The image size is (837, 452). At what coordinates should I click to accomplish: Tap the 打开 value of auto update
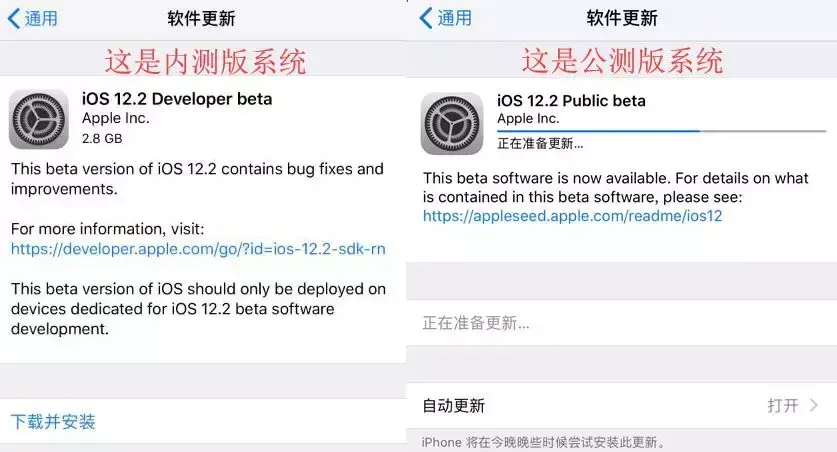782,405
